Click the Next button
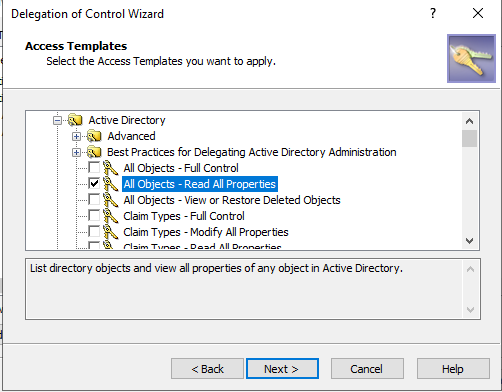The height and width of the screenshot is (392, 502). tap(282, 369)
